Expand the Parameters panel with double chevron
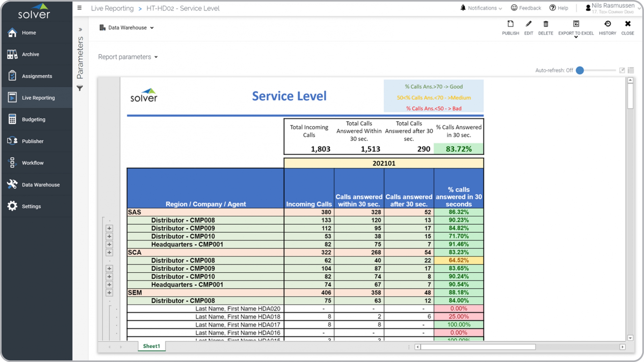Viewport: 644px width, 362px height. tap(80, 30)
